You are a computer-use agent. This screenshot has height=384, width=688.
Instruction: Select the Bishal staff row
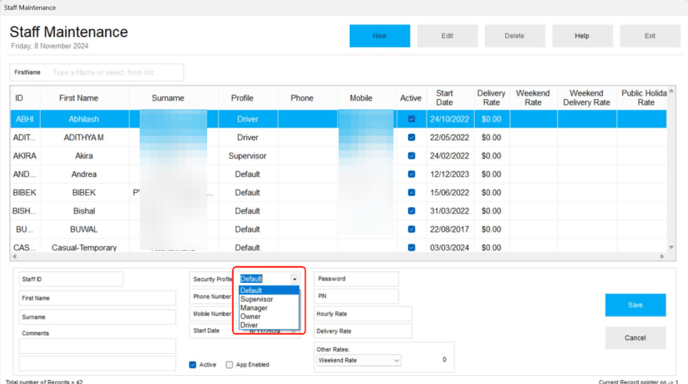(338, 211)
